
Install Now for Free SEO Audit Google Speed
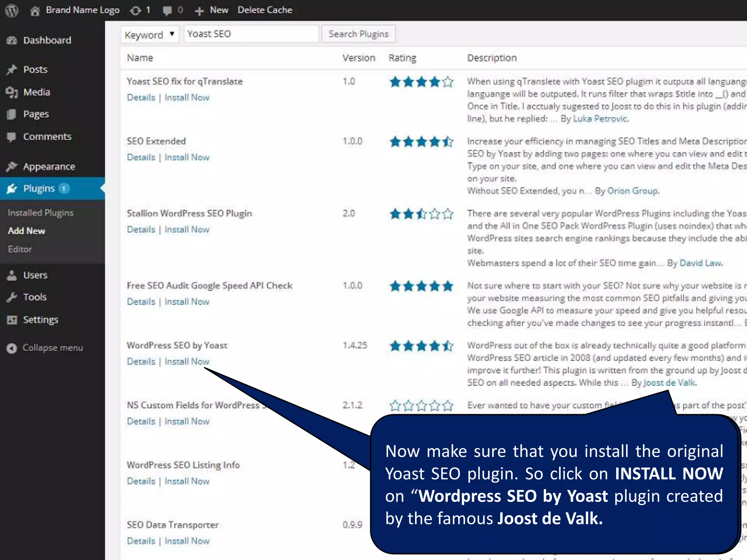(x=187, y=302)
